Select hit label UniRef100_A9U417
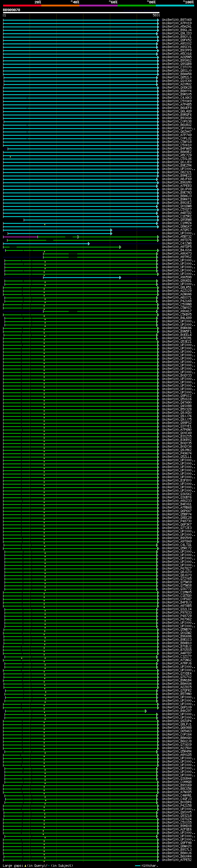Image resolution: width=197 pixels, height=868 pixels. 177,311
